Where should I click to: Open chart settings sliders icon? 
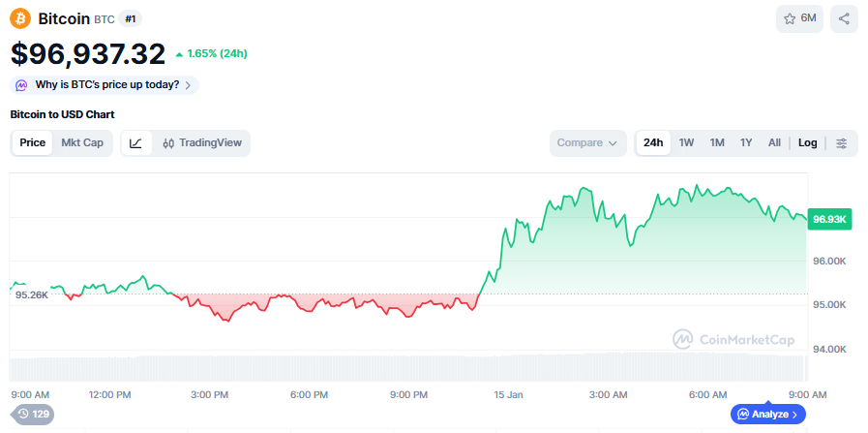[842, 143]
